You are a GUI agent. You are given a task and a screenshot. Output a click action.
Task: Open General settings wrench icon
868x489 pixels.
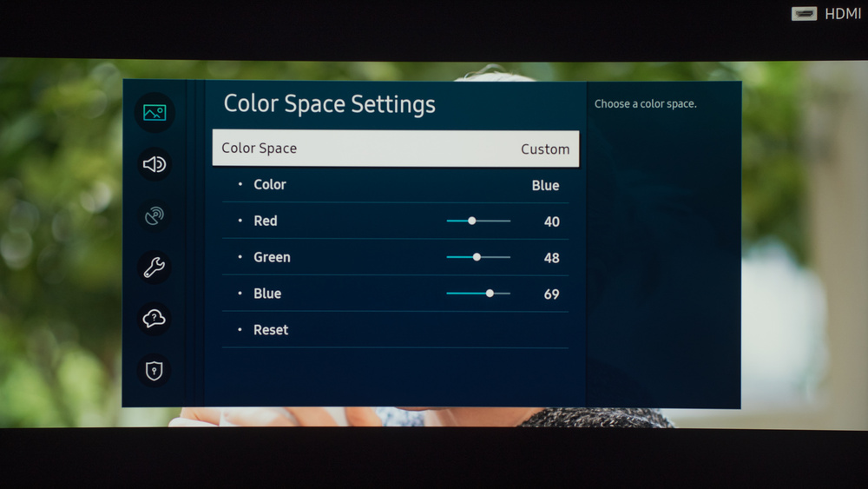click(155, 268)
